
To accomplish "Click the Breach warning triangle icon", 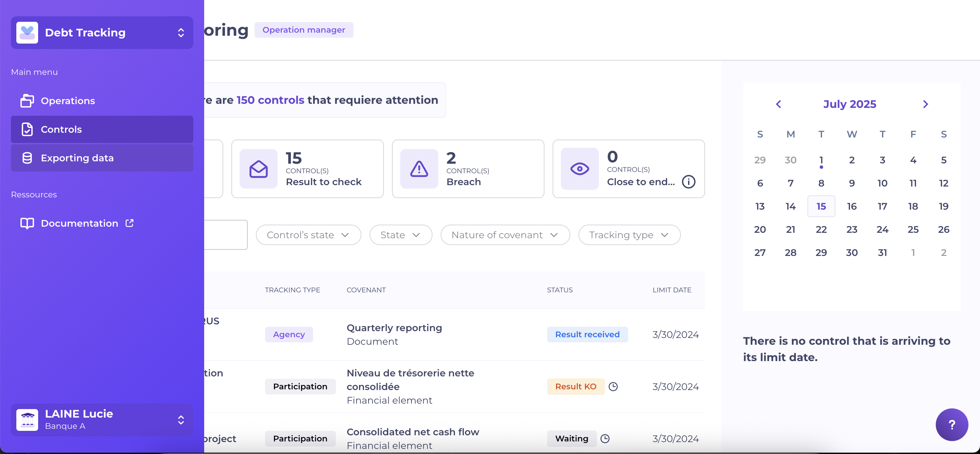I will coord(419,168).
